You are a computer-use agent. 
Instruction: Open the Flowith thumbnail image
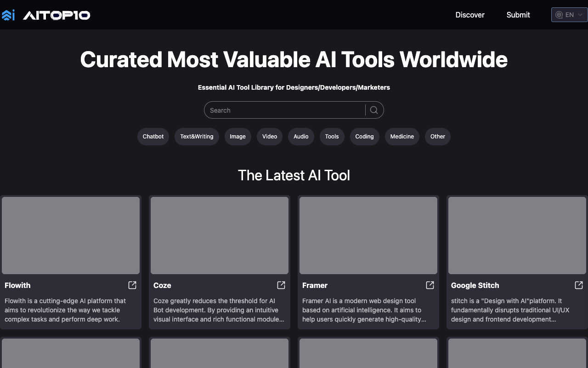(71, 236)
